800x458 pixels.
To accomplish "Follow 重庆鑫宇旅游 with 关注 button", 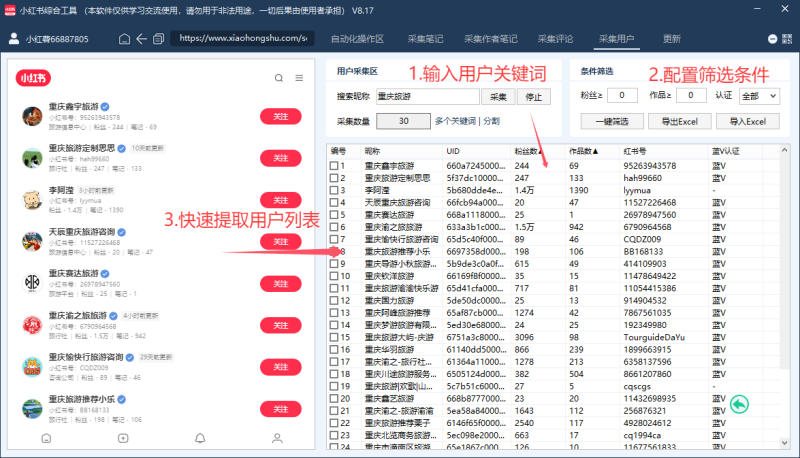I will pyautogui.click(x=281, y=116).
